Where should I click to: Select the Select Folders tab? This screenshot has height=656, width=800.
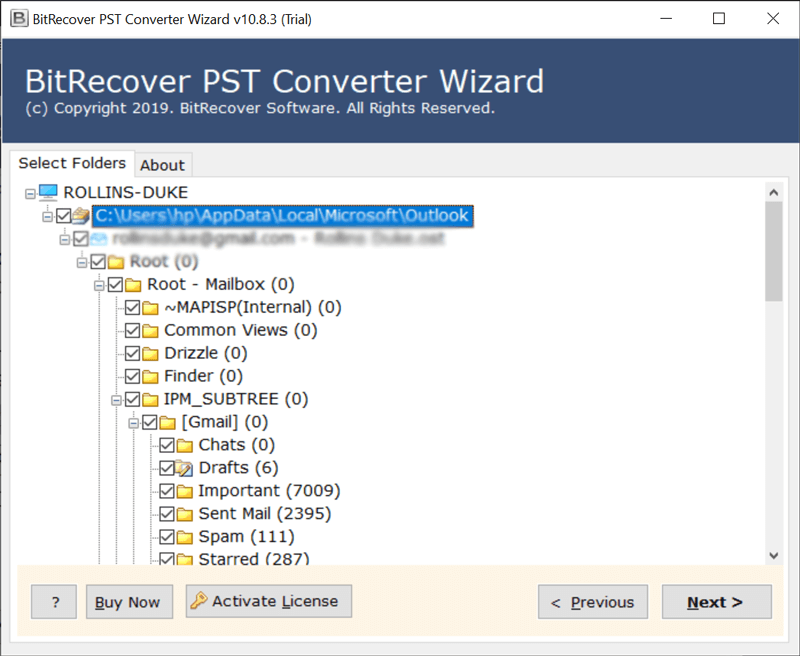tap(72, 163)
